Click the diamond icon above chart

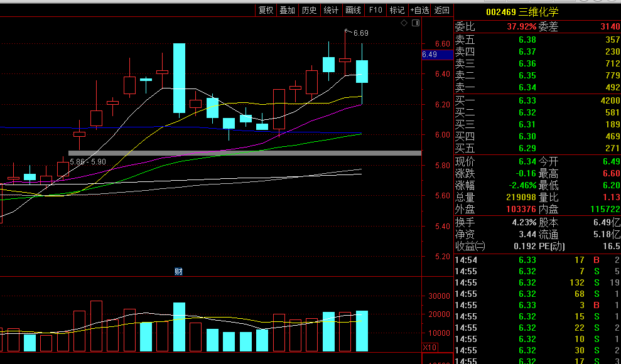[x=404, y=23]
